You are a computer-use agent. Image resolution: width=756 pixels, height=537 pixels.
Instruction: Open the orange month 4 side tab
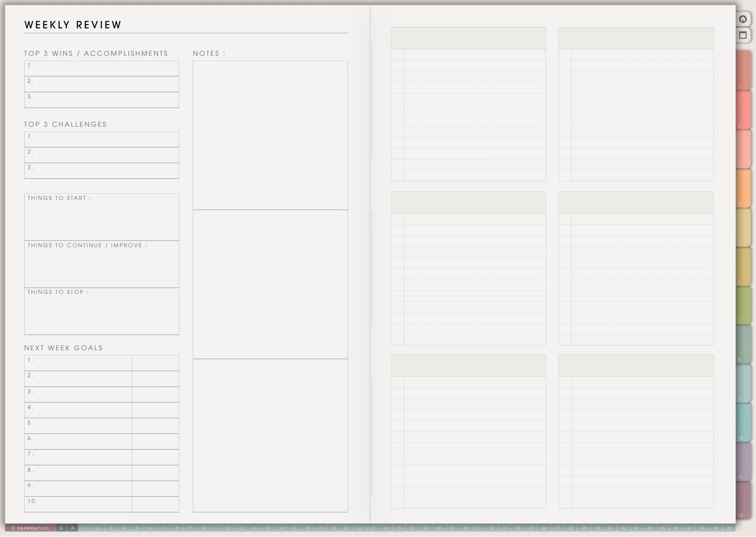743,188
